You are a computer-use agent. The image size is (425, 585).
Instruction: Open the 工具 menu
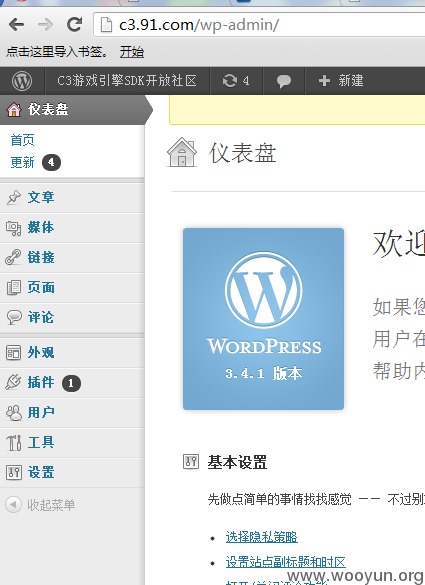(x=72, y=443)
